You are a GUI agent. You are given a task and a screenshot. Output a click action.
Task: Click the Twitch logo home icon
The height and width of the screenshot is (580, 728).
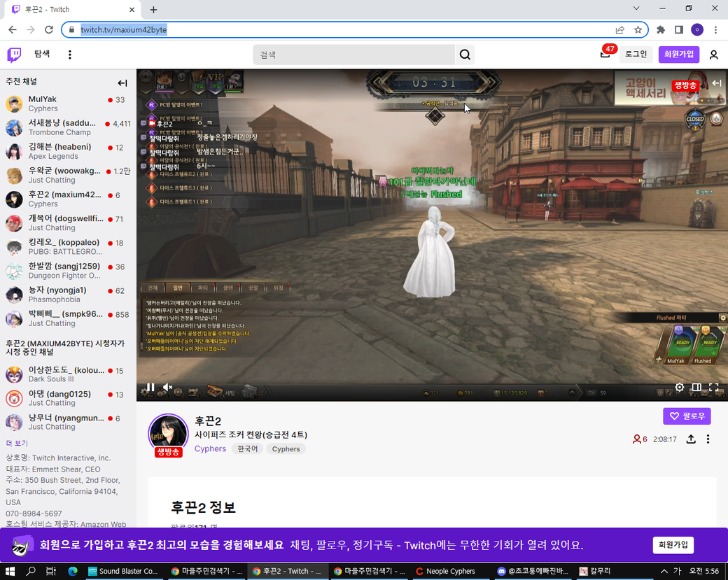[x=14, y=55]
